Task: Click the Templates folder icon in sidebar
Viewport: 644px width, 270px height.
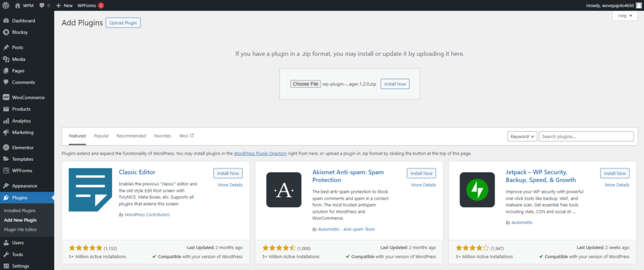Action: click(x=6, y=159)
